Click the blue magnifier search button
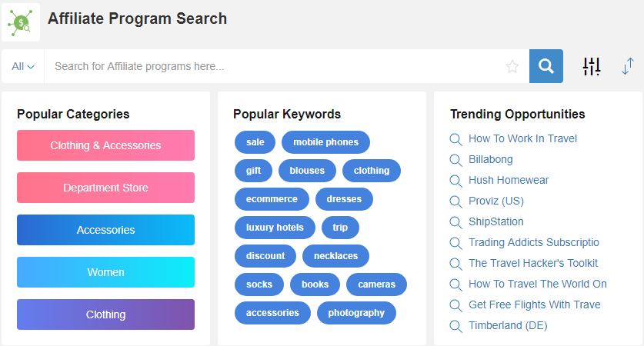This screenshot has height=346, width=644. click(x=546, y=66)
